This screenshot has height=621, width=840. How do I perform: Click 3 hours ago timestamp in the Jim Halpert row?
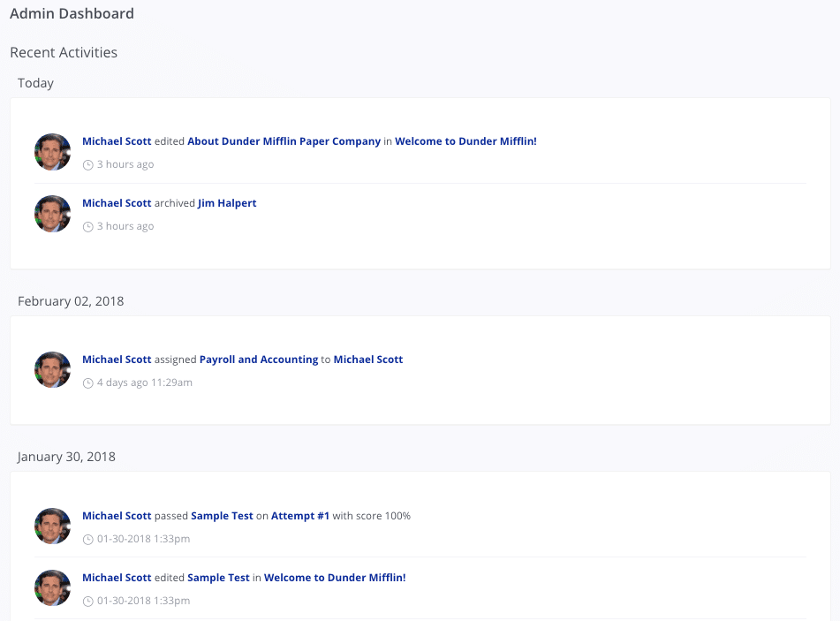click(125, 226)
